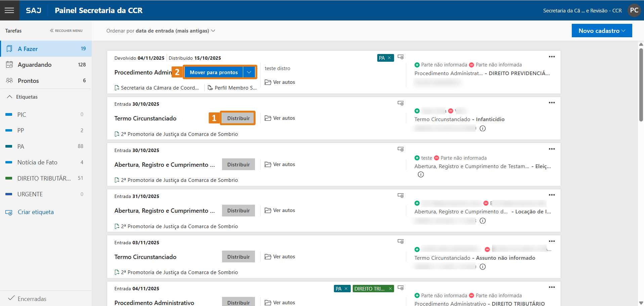The image size is (644, 306).
Task: Open the Novo cadastro dropdown
Action: (602, 31)
